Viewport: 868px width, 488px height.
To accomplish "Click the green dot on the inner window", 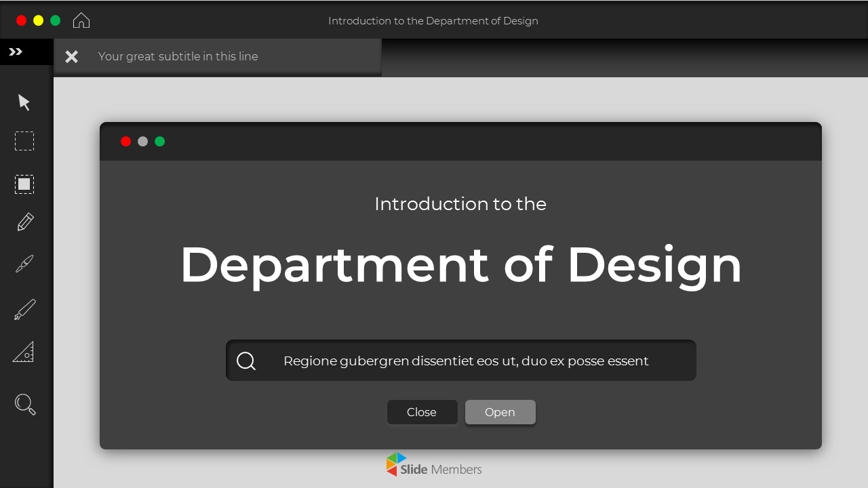I will pyautogui.click(x=159, y=142).
